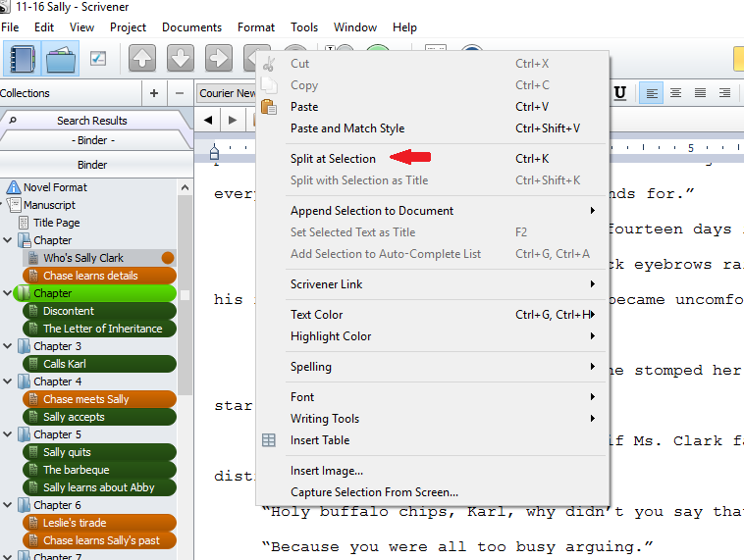Screen dimensions: 744x560
Task: Select Leslie's tirade document
Action: tap(99, 523)
